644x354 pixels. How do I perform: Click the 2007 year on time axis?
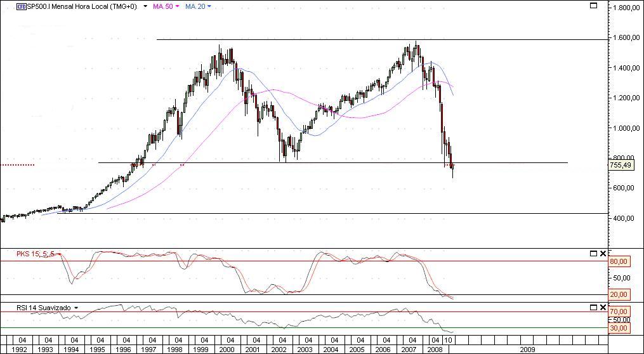pyautogui.click(x=408, y=349)
